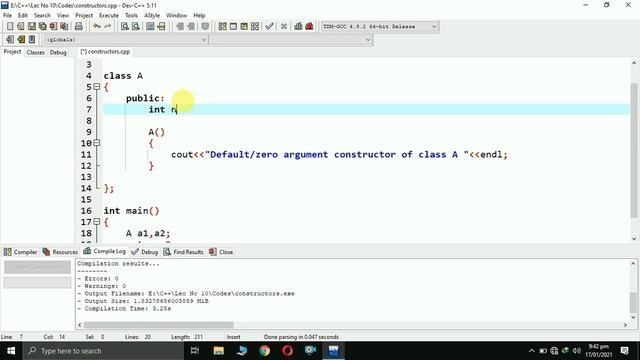
Task: Click the Insert snippet icon on second toolbar
Action: point(10,40)
